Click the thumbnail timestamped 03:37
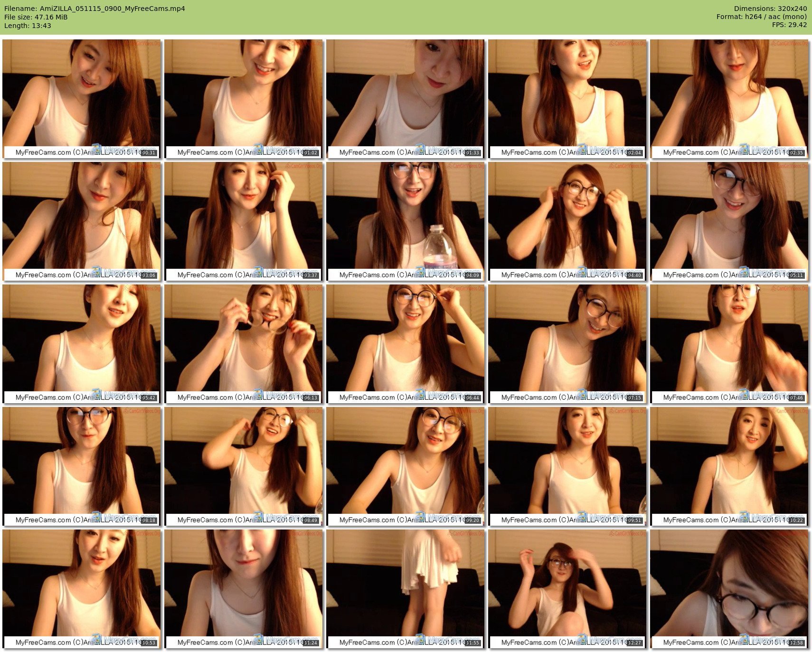Screen dimensions: 812x652 point(243,221)
